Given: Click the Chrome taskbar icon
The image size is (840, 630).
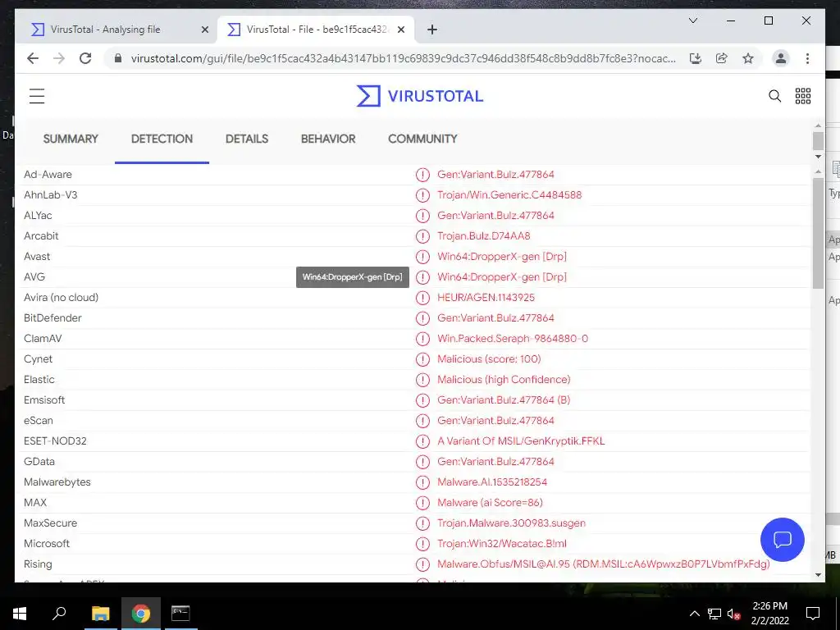Looking at the screenshot, I should click(141, 614).
